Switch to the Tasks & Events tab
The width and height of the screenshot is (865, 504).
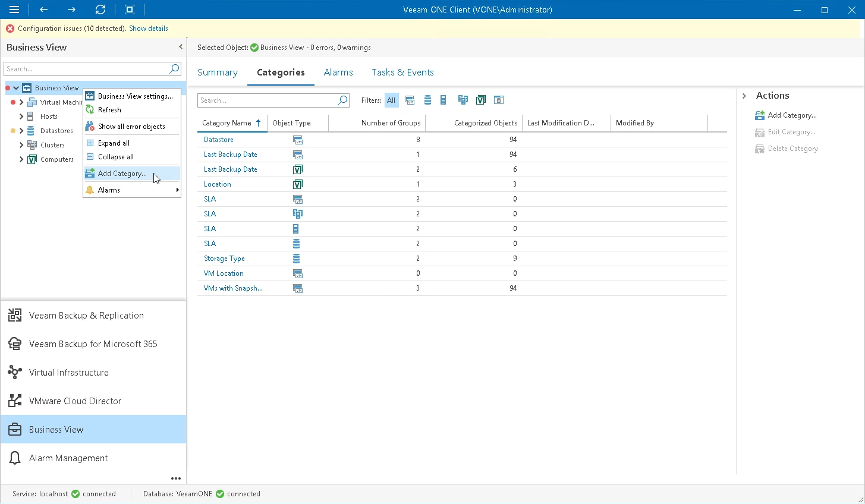(x=402, y=73)
